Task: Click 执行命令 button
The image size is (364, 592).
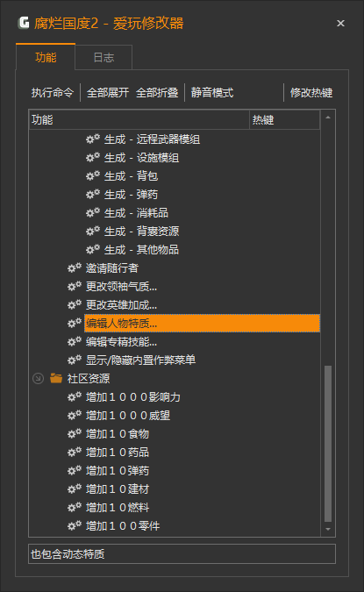Action: pyautogui.click(x=52, y=92)
